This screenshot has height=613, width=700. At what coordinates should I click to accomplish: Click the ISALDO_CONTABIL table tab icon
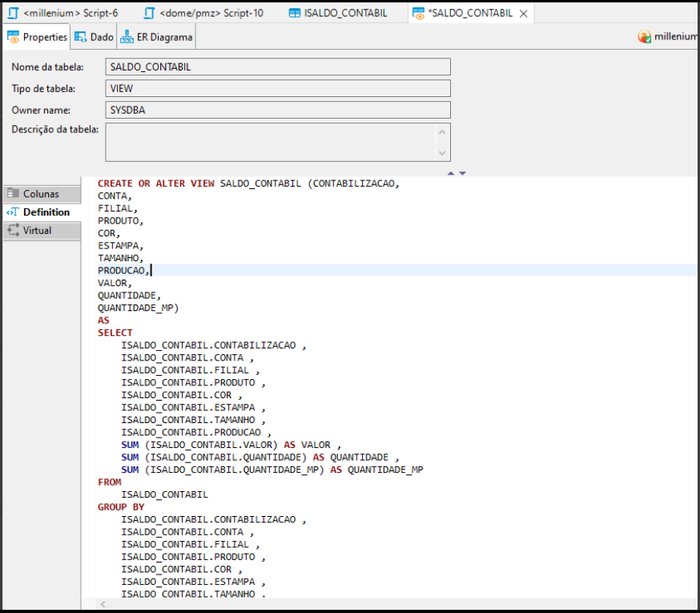[x=295, y=13]
